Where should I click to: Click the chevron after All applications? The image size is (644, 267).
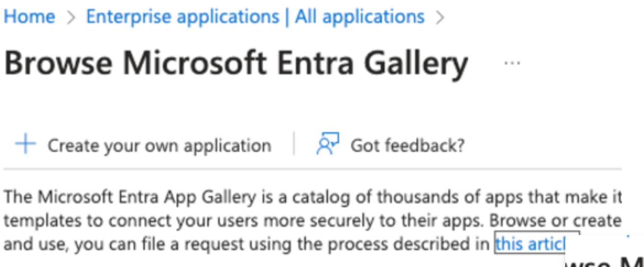tap(439, 18)
